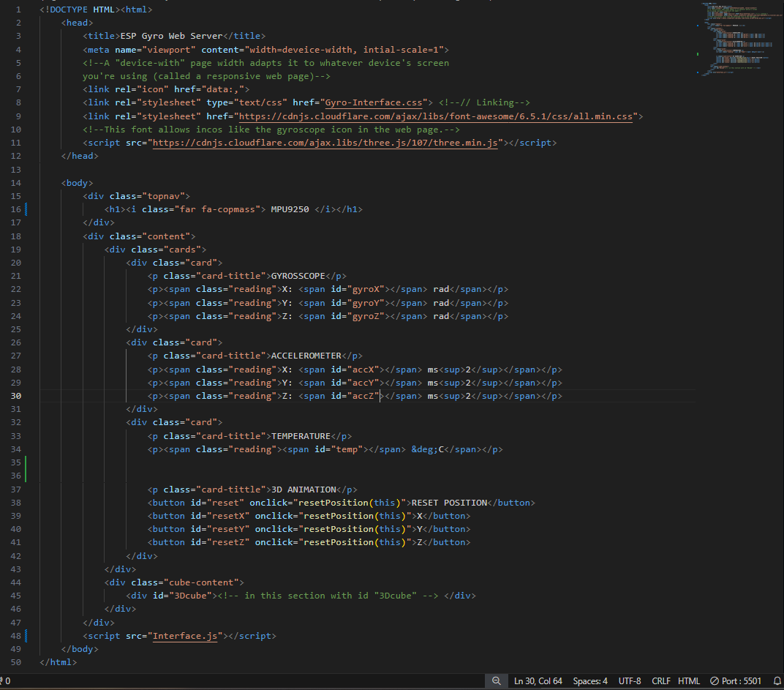
Task: Click the 'MPU9250' heading text
Action: tap(290, 209)
